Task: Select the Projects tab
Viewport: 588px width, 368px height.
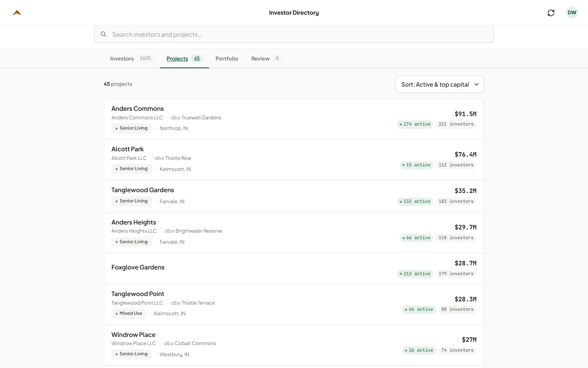Action: pos(184,58)
